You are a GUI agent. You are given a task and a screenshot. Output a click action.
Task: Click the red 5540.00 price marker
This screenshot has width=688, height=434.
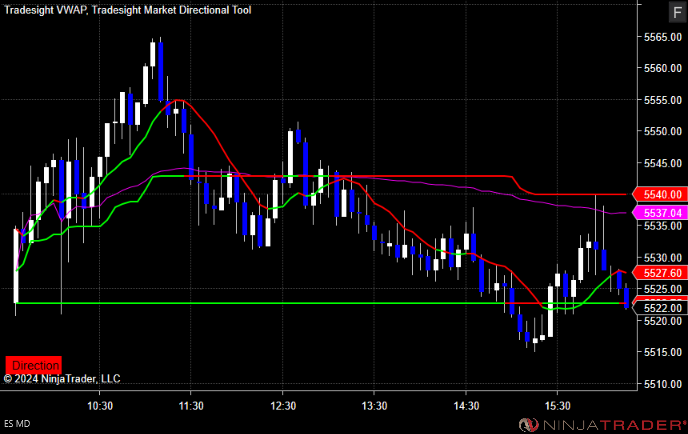[x=659, y=194]
